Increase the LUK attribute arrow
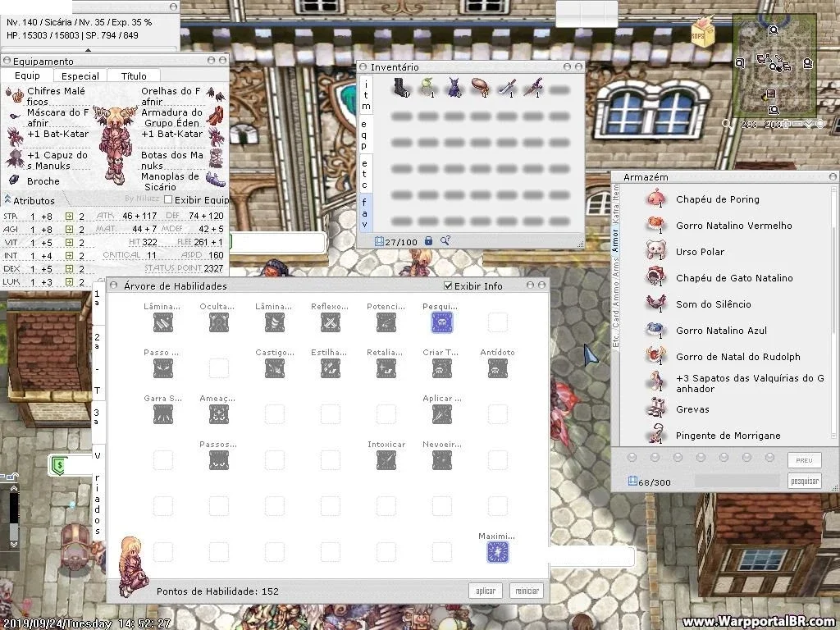This screenshot has width=840, height=630. coord(69,282)
